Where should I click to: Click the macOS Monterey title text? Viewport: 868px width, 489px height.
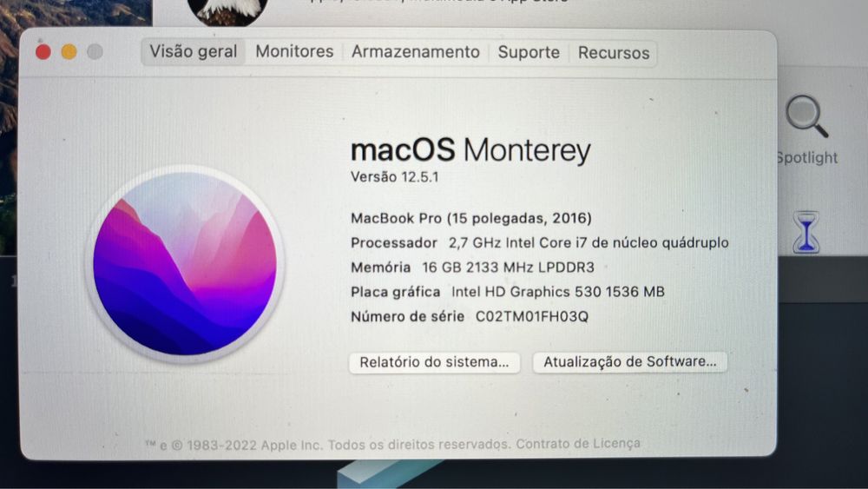471,150
